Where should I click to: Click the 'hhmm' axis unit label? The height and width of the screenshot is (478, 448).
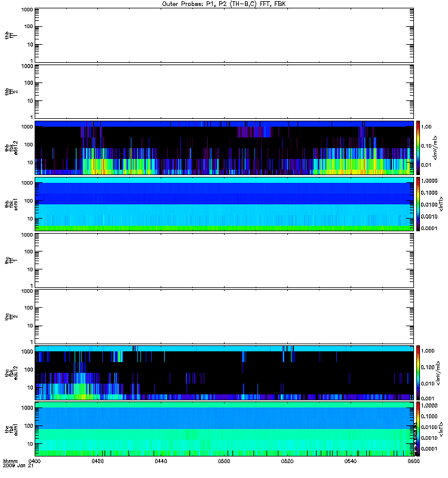tap(10, 461)
